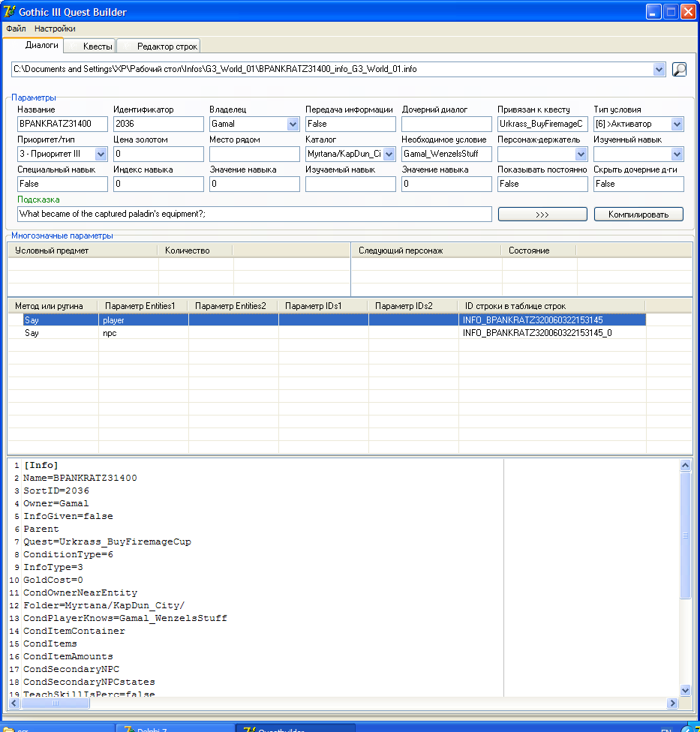
Task: Expand the file path dropdown list
Action: pos(659,70)
